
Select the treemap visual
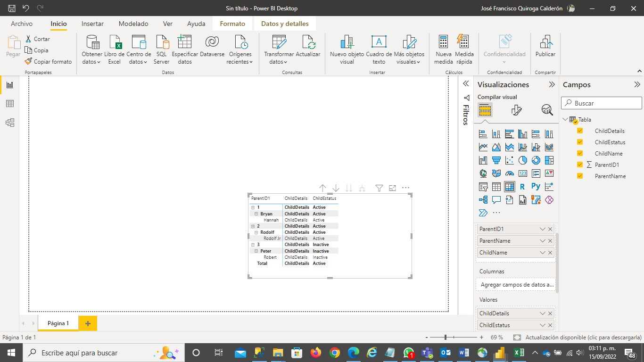549,161
